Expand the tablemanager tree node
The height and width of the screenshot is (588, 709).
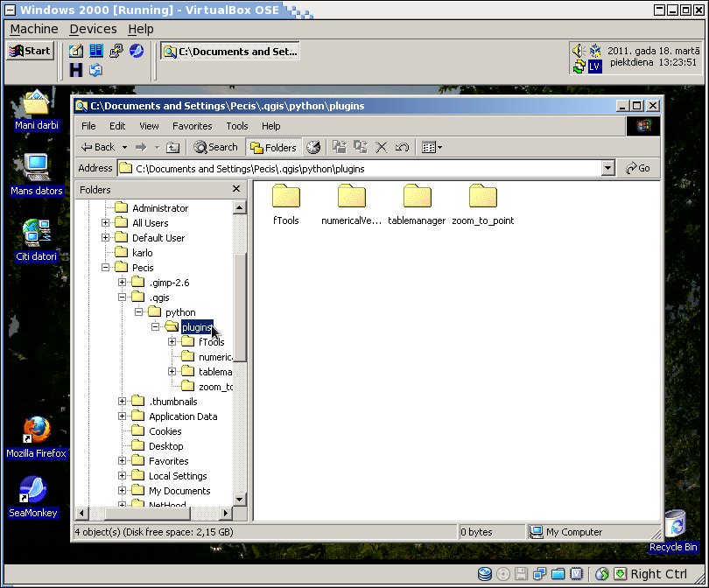tap(172, 372)
